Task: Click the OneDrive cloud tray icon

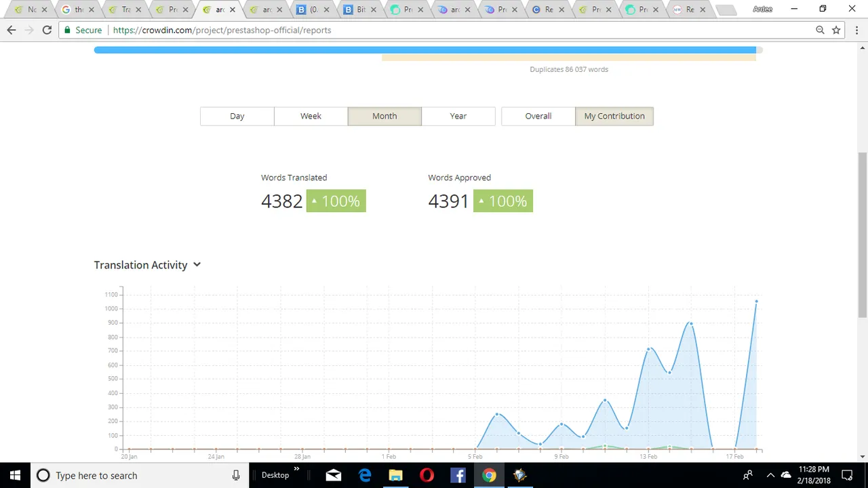Action: tap(786, 475)
